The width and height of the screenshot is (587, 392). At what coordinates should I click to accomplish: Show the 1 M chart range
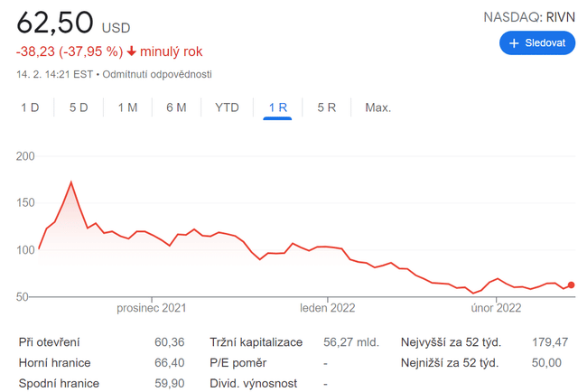tap(127, 107)
